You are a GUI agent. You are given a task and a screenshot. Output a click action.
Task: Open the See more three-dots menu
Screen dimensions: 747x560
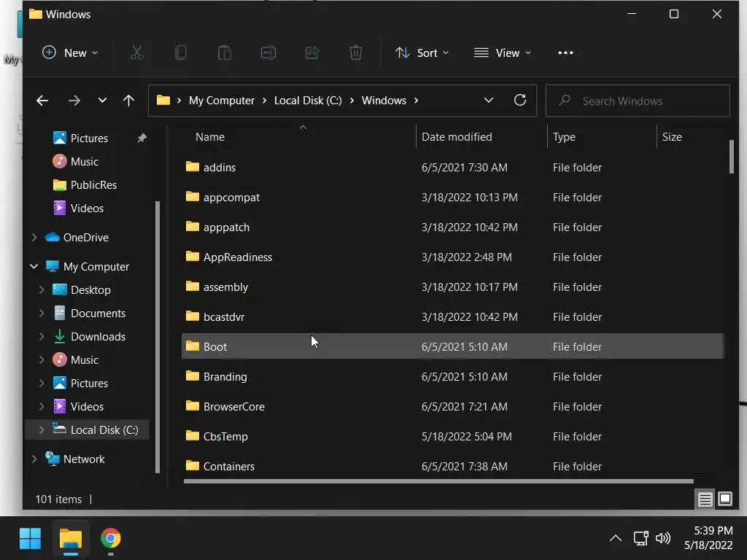[x=565, y=52]
